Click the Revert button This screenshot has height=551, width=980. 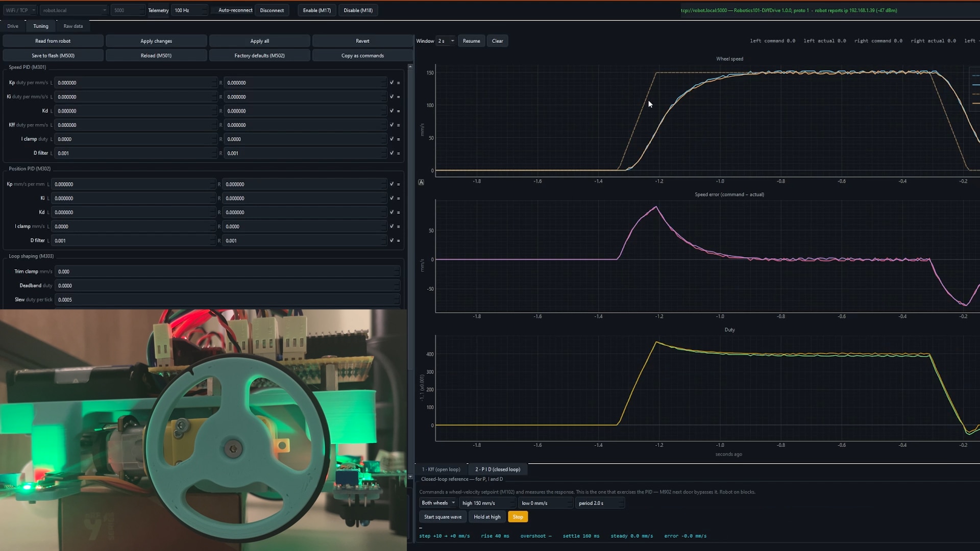pyautogui.click(x=362, y=41)
